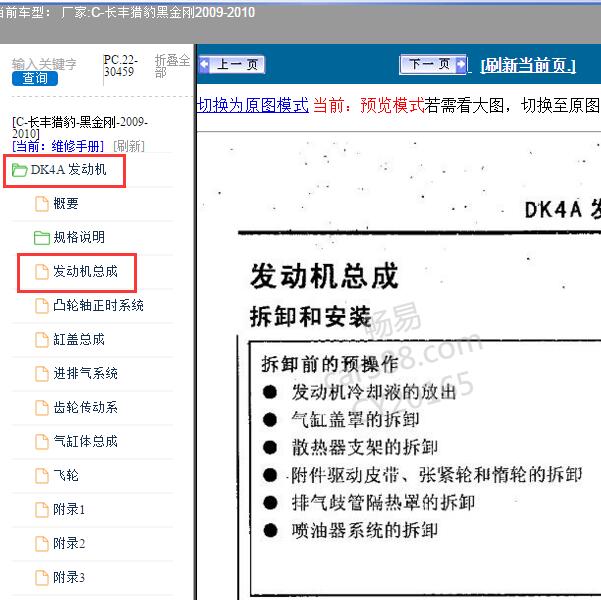The width and height of the screenshot is (601, 600).
Task: Click the left arrow on 上一页
Action: tap(205, 64)
